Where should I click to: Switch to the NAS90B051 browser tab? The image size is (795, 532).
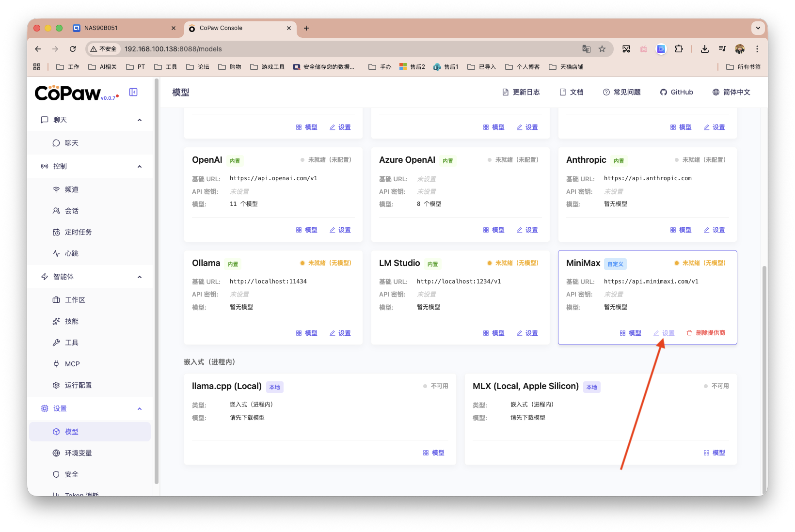click(101, 28)
